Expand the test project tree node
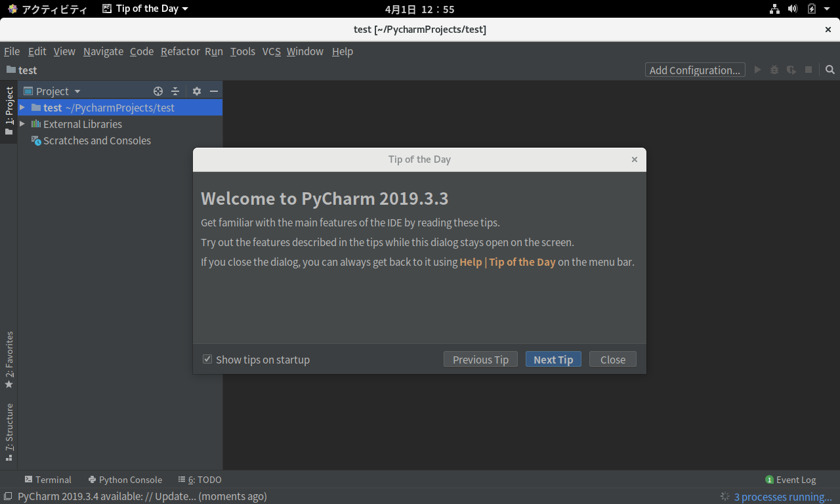840x504 pixels. (x=22, y=108)
